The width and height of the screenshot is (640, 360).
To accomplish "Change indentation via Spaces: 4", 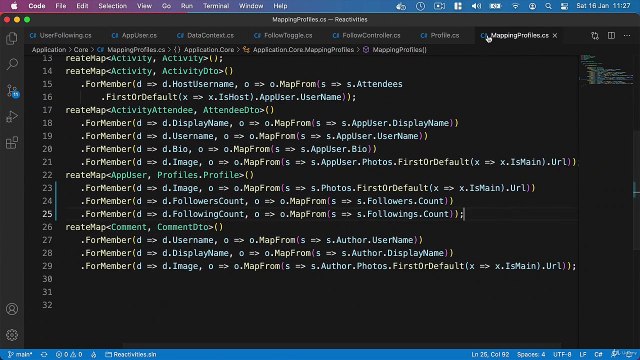I will tap(531, 354).
